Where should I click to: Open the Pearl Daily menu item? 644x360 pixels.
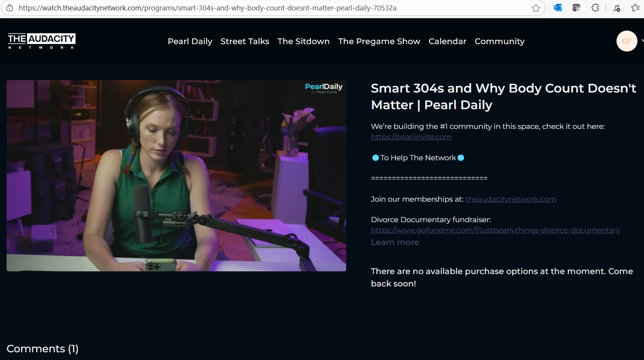[x=190, y=41]
